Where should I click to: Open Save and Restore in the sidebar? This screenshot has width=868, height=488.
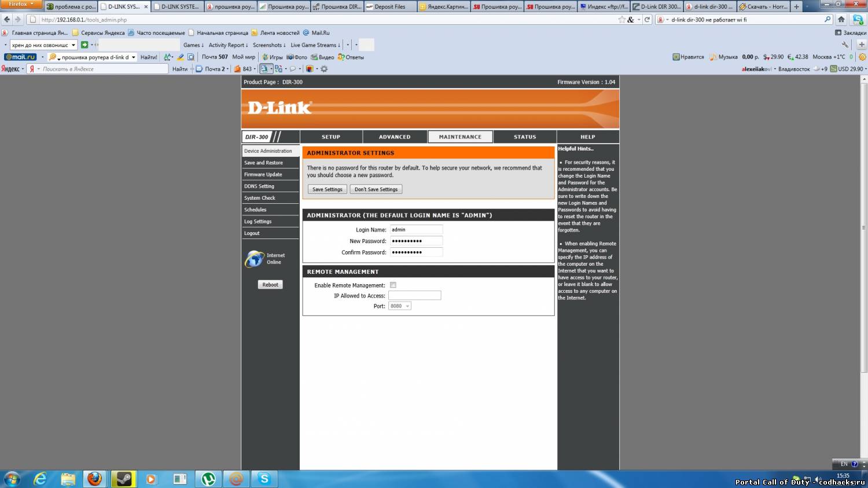click(270, 163)
